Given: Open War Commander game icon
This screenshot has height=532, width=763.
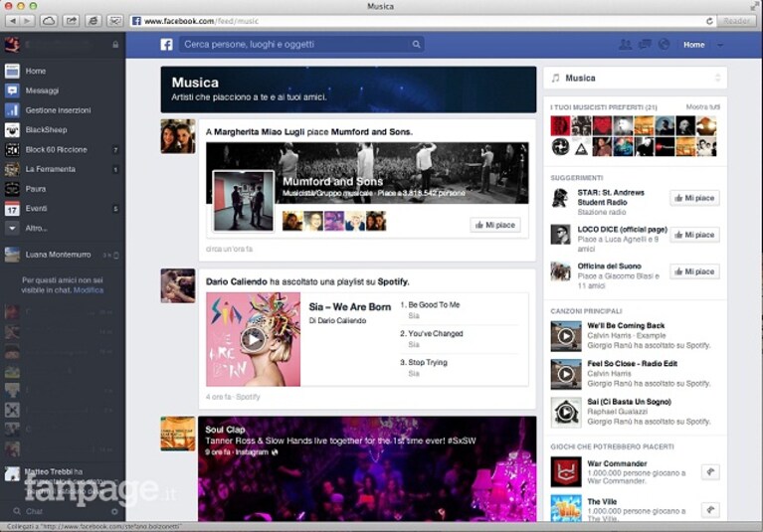Looking at the screenshot, I should [x=566, y=471].
